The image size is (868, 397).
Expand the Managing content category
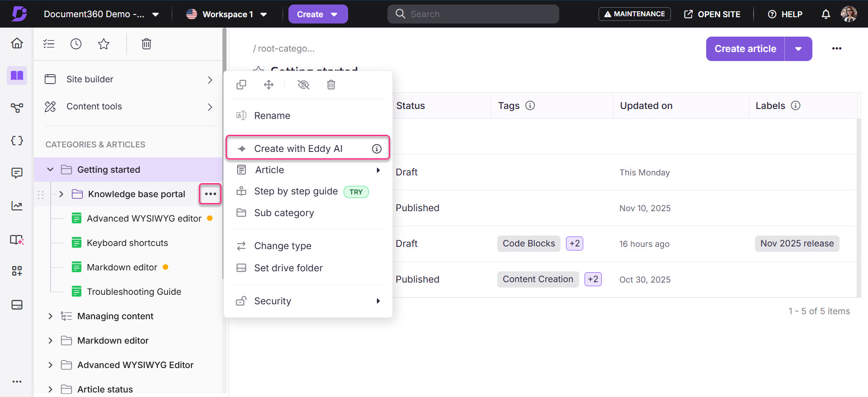50,316
